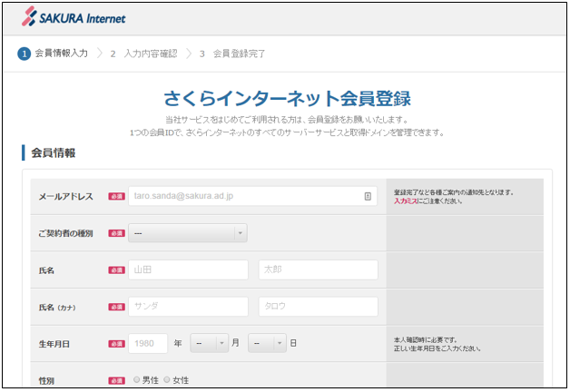Click the ご契約者の種別 label
The height and width of the screenshot is (392, 570).
65,233
